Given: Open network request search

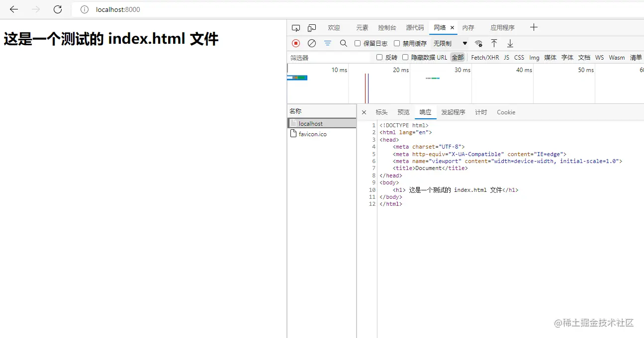Looking at the screenshot, I should coord(343,43).
